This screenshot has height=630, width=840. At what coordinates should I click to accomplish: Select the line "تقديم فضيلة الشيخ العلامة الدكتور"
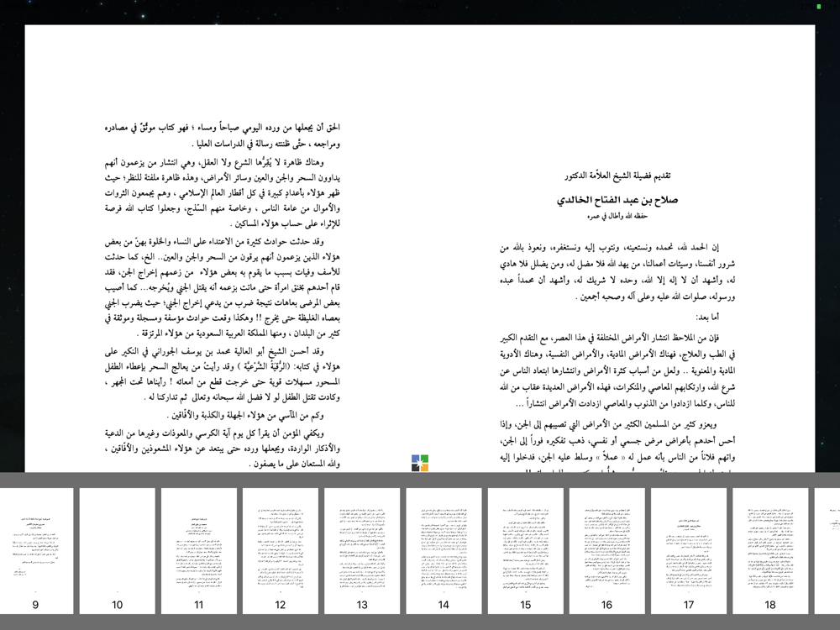pyautogui.click(x=617, y=176)
